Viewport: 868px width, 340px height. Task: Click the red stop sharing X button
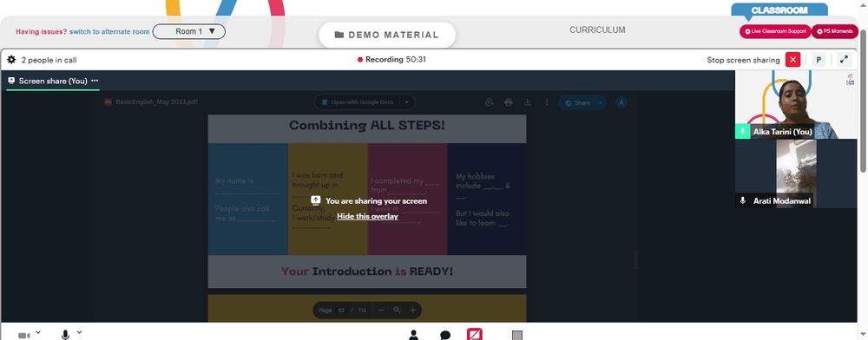[x=792, y=60]
